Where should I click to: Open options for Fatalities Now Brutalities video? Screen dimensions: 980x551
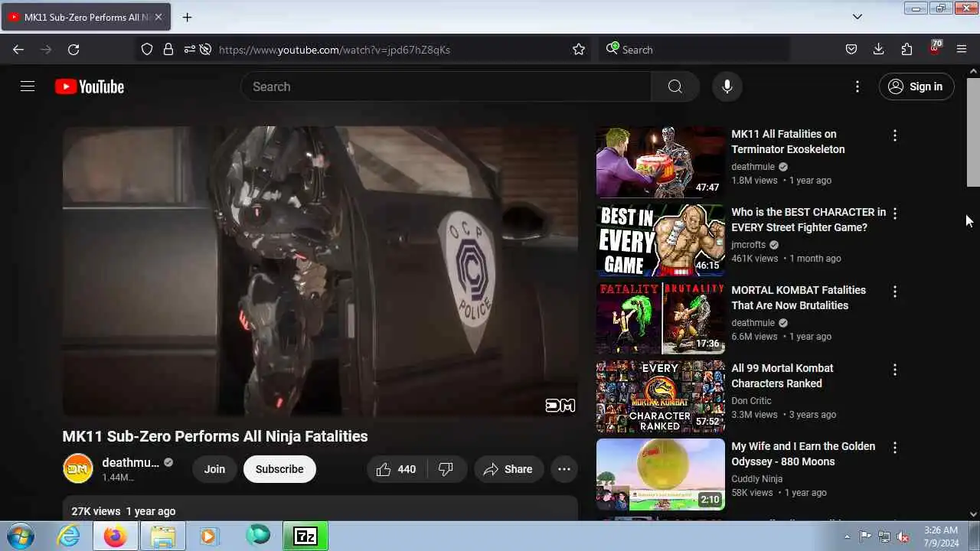tap(894, 292)
